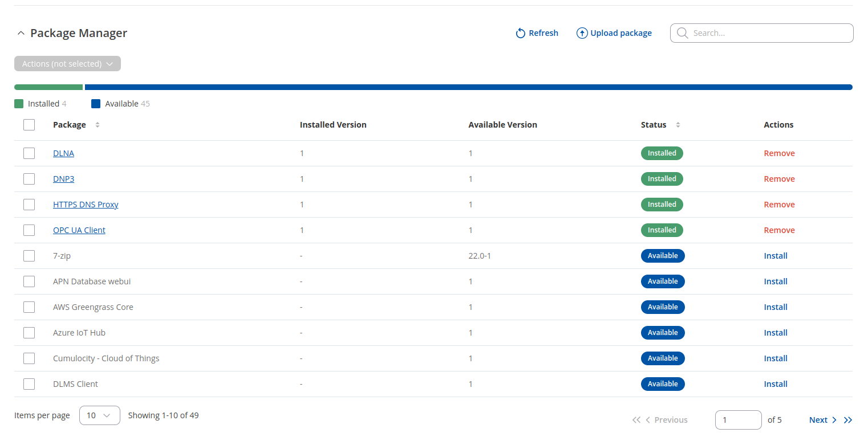This screenshot has height=445, width=868.
Task: Remove the DNP3 package
Action: (x=779, y=179)
